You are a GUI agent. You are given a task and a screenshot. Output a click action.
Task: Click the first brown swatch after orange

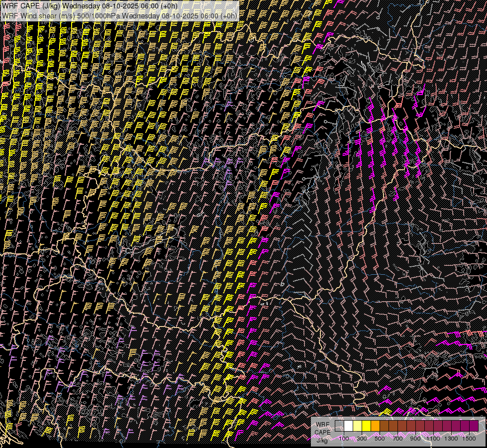(x=385, y=426)
